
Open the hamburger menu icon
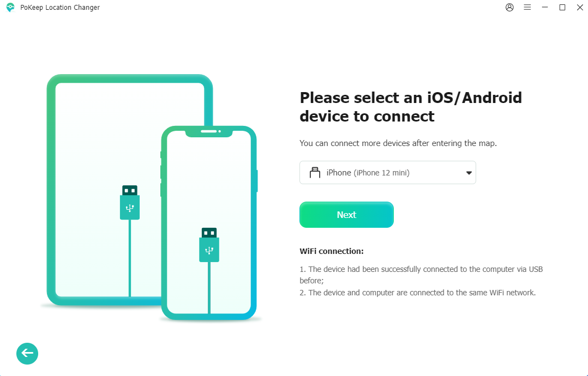[527, 8]
